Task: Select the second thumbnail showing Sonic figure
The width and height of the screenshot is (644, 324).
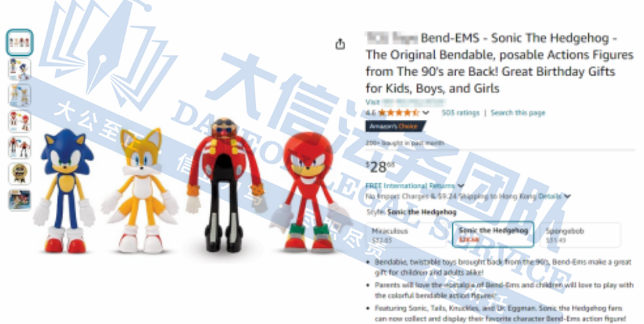Action: click(x=20, y=69)
